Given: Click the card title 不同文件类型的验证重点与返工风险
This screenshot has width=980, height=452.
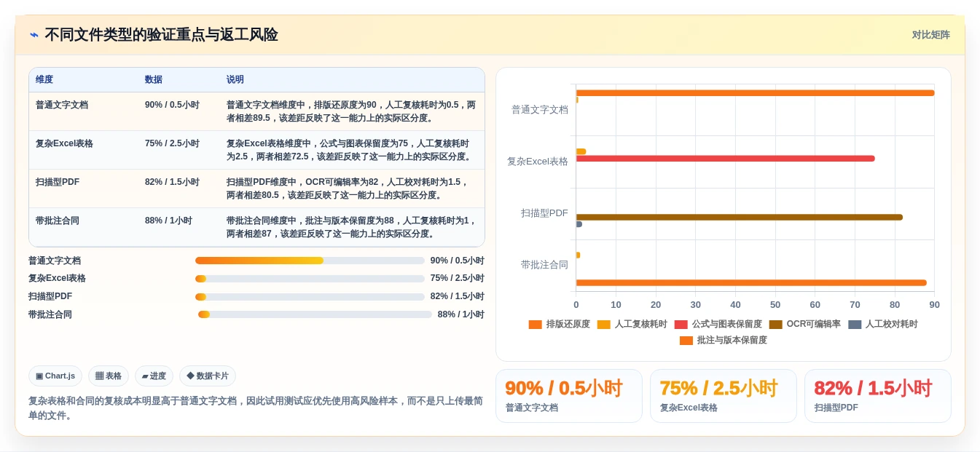Looking at the screenshot, I should click(x=161, y=35).
